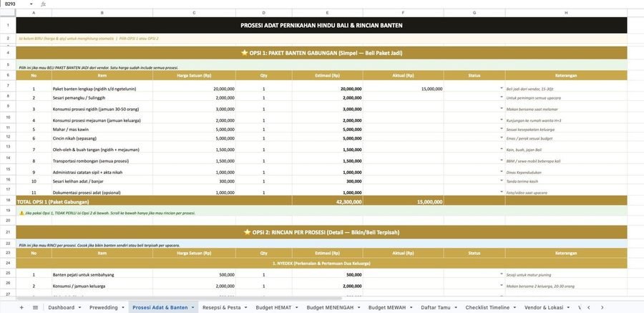
Task: Switch to the Checklist Timeline sheet tab
Action: pos(487,308)
